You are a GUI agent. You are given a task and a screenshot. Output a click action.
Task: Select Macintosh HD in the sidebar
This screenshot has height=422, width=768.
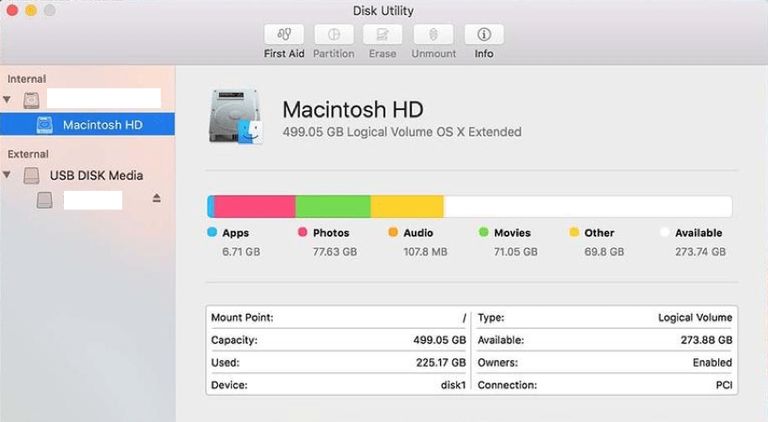click(102, 125)
